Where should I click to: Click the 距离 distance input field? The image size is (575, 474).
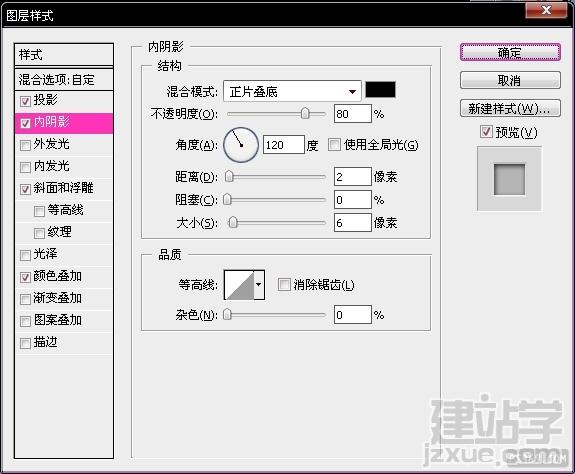352,177
